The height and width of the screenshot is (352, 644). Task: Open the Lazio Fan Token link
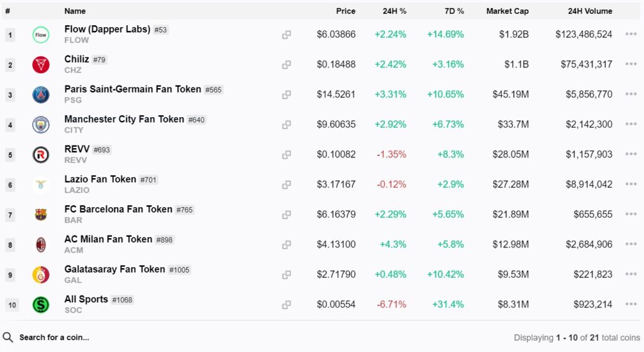100,179
